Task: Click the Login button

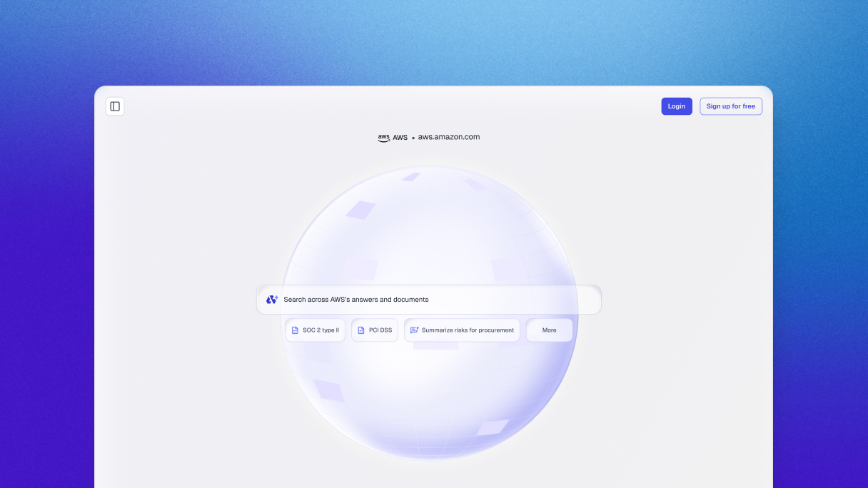Action: [676, 106]
